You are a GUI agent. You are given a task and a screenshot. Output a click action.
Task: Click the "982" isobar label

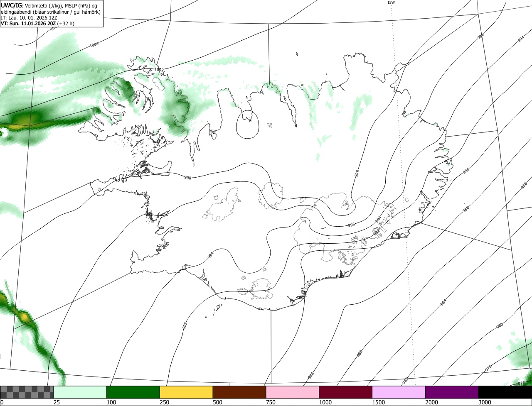click(405, 381)
